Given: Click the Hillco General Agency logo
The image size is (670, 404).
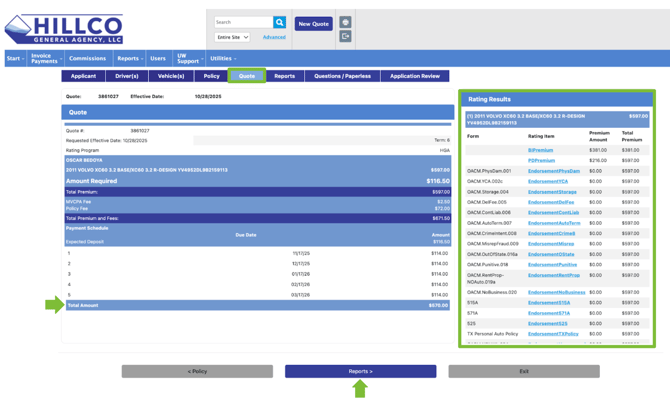Looking at the screenshot, I should 64,27.
